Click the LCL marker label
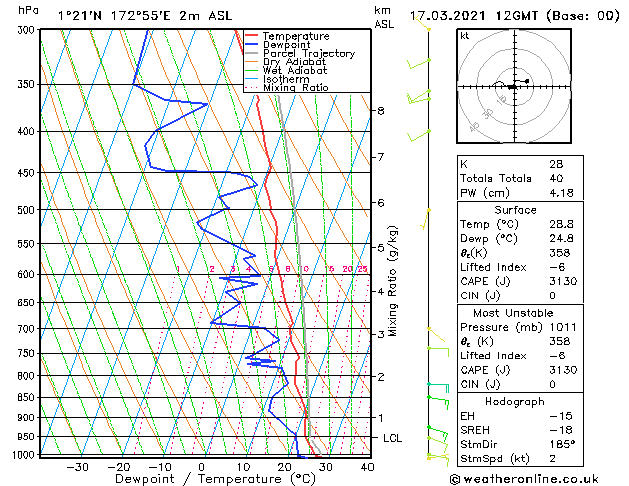The height and width of the screenshot is (486, 629). coord(392,438)
